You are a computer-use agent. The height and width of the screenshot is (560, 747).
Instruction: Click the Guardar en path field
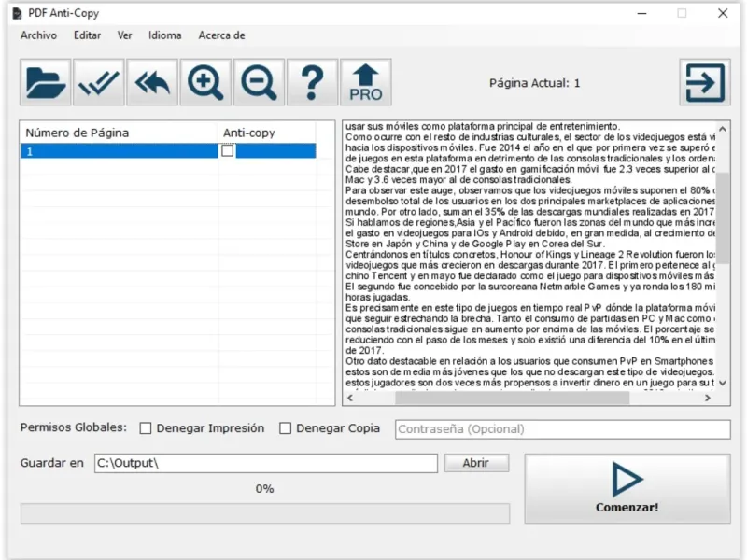[266, 463]
